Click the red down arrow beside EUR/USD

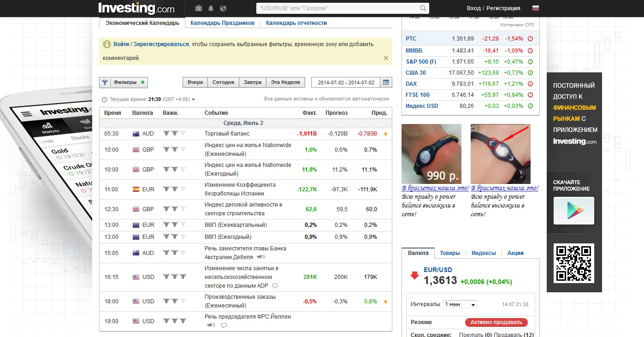(x=414, y=275)
